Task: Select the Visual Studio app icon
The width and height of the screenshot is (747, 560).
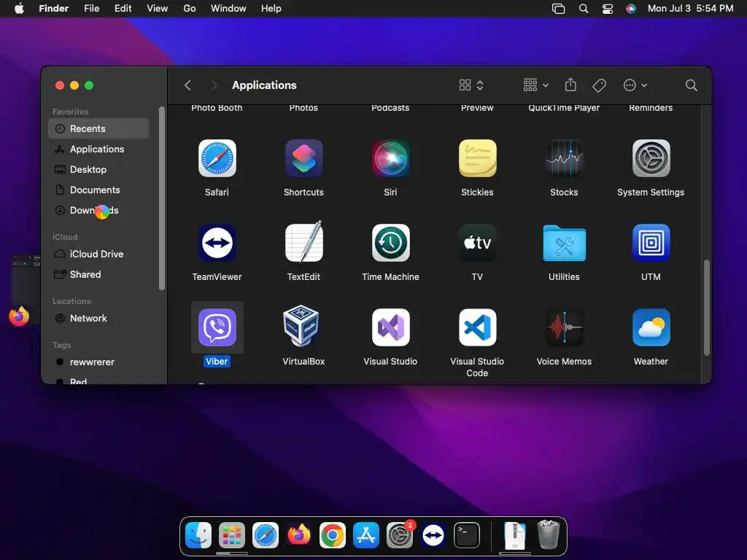Action: click(390, 327)
